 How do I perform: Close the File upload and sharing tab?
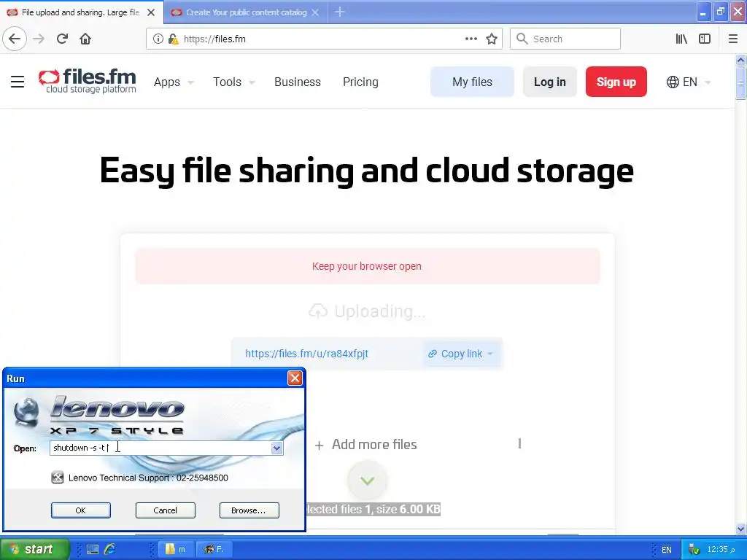151,12
